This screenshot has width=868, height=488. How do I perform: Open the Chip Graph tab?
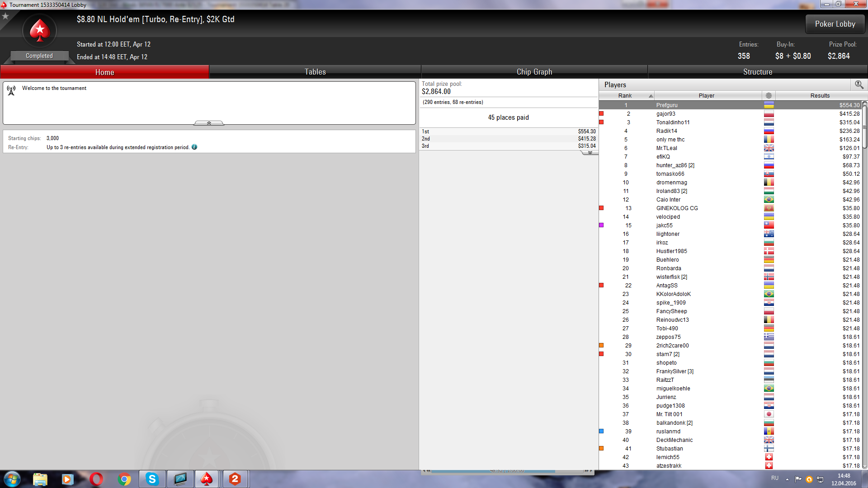point(534,72)
